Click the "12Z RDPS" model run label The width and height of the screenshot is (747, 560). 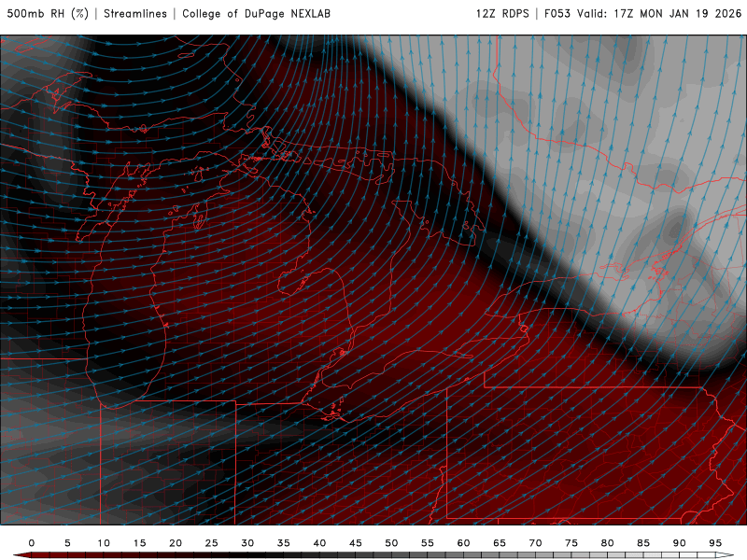click(x=502, y=13)
